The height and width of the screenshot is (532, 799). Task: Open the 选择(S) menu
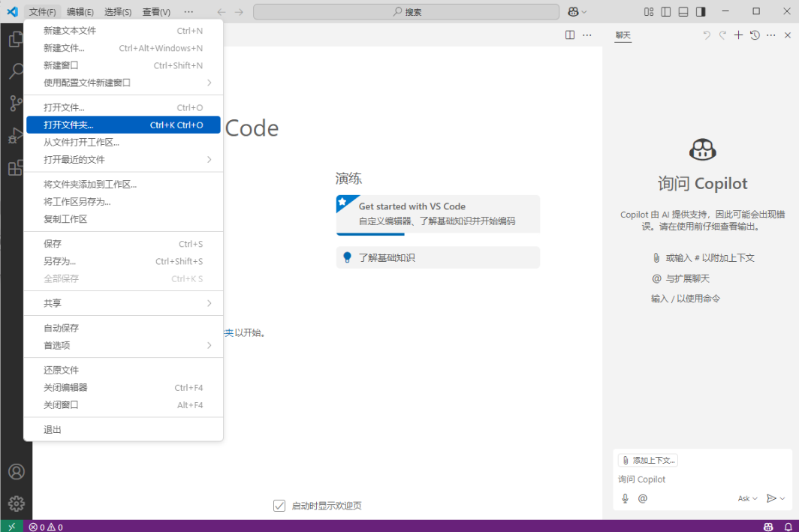coord(118,12)
